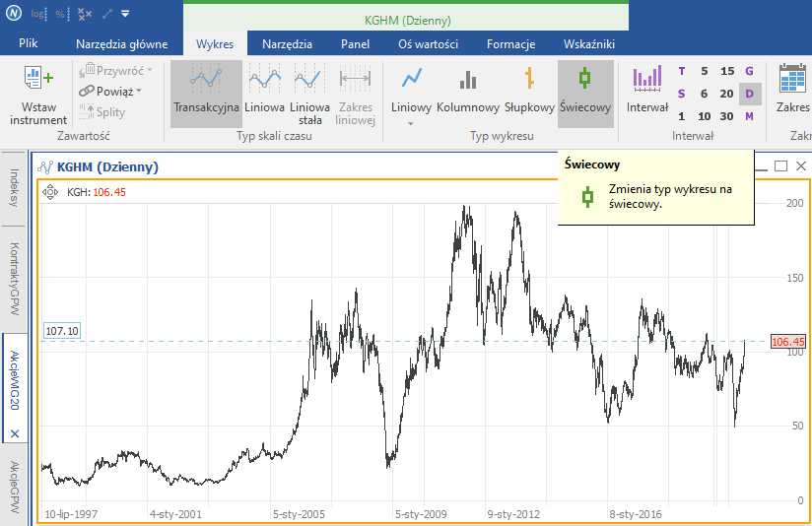The image size is (812, 526).
Task: Click the 10-lip-1997 date axis label
Action: (x=71, y=514)
